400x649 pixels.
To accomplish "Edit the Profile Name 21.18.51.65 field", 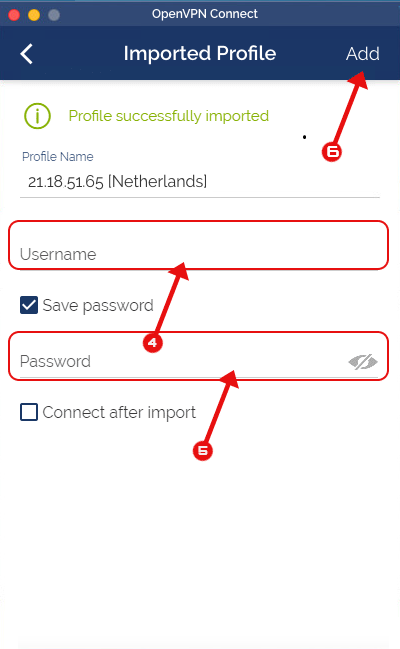I will tap(200, 182).
